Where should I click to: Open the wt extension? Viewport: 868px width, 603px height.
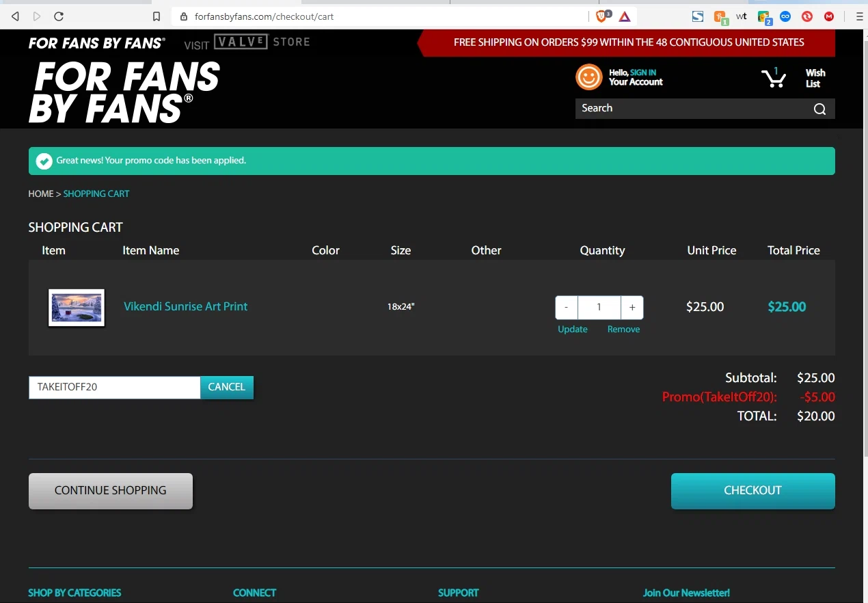click(742, 16)
